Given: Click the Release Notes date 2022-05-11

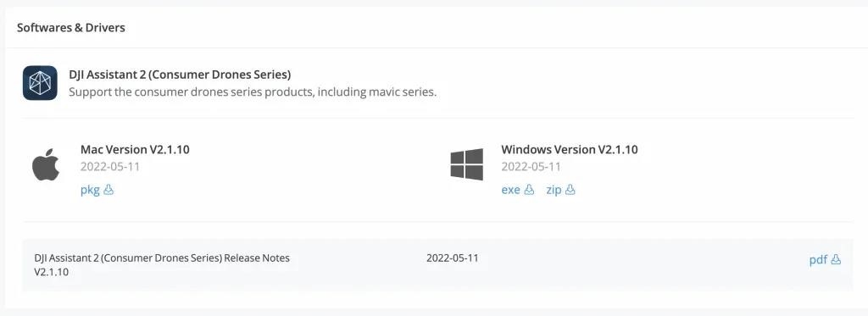Looking at the screenshot, I should tap(453, 258).
